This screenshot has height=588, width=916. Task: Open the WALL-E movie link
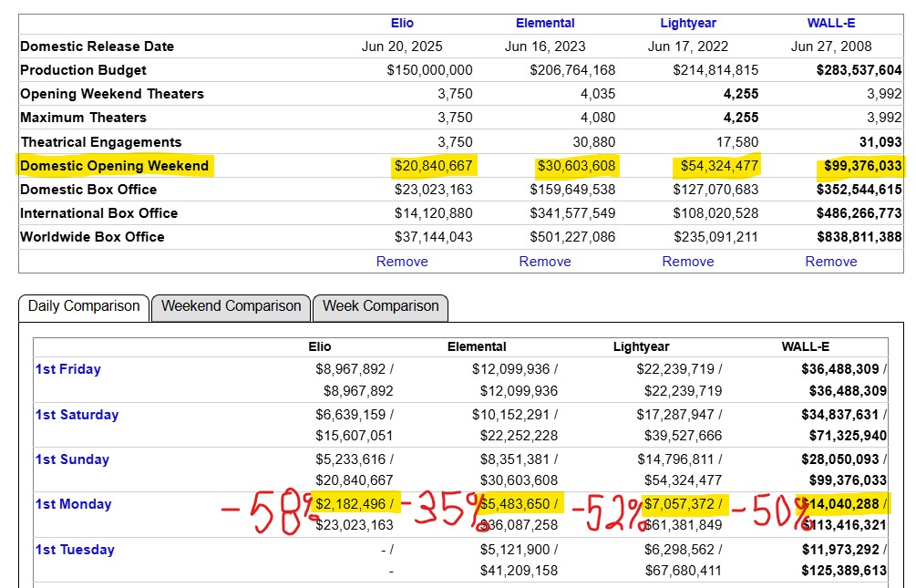[830, 23]
